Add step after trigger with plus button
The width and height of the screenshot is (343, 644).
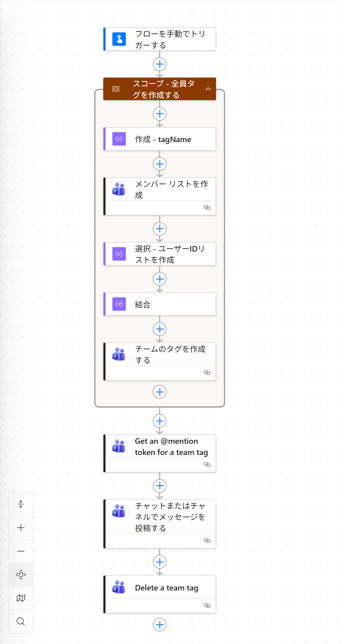coord(160,64)
